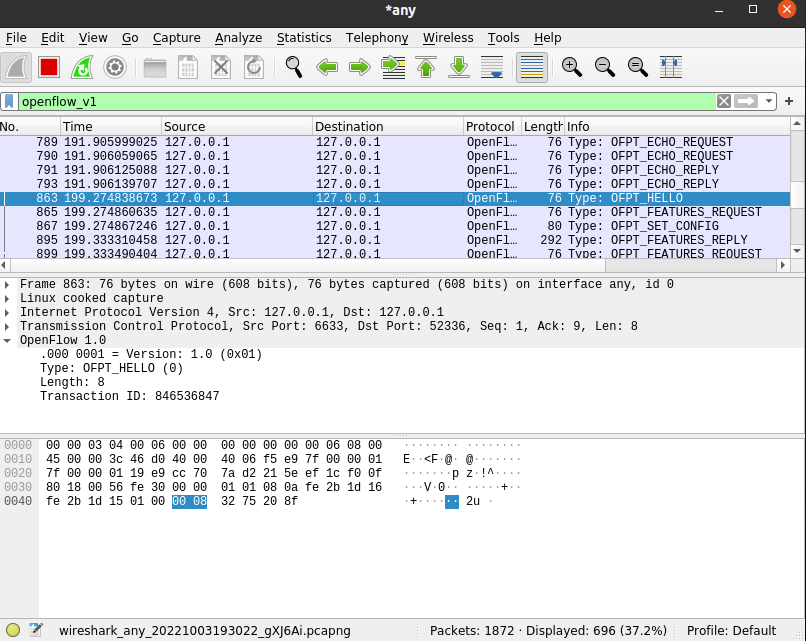Open the Wireless menu
The image size is (806, 641).
pos(448,38)
